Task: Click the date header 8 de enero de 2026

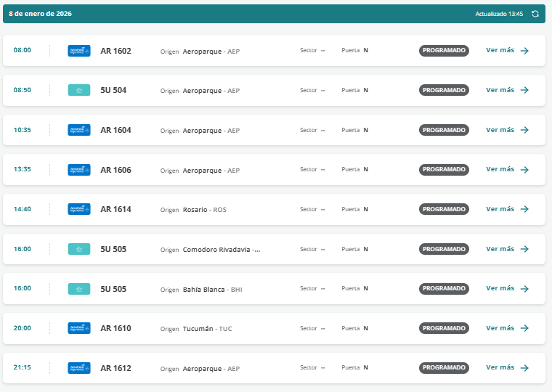Action: tap(40, 14)
